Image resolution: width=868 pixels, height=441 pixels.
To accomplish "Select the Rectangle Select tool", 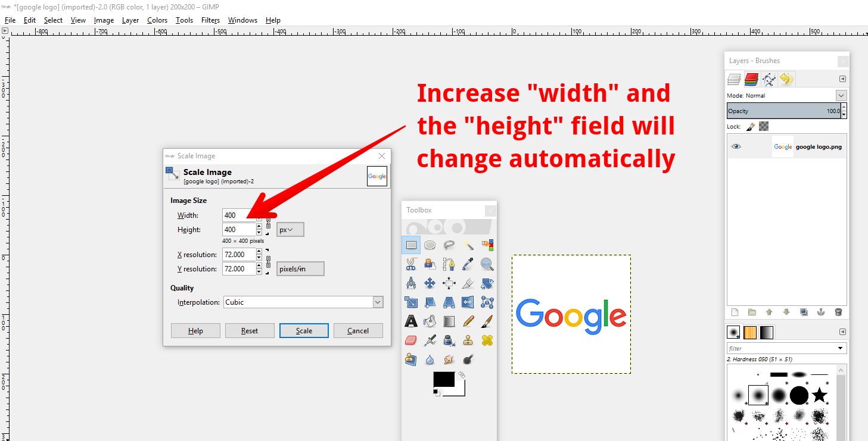I will [411, 245].
